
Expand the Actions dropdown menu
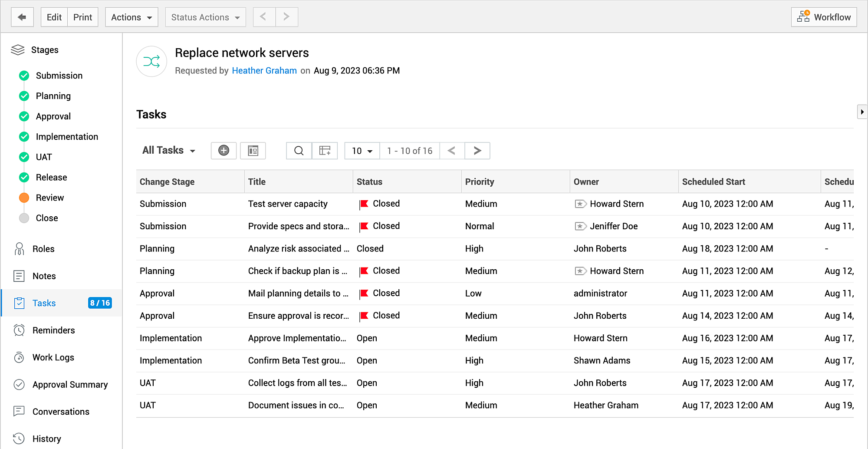tap(132, 17)
